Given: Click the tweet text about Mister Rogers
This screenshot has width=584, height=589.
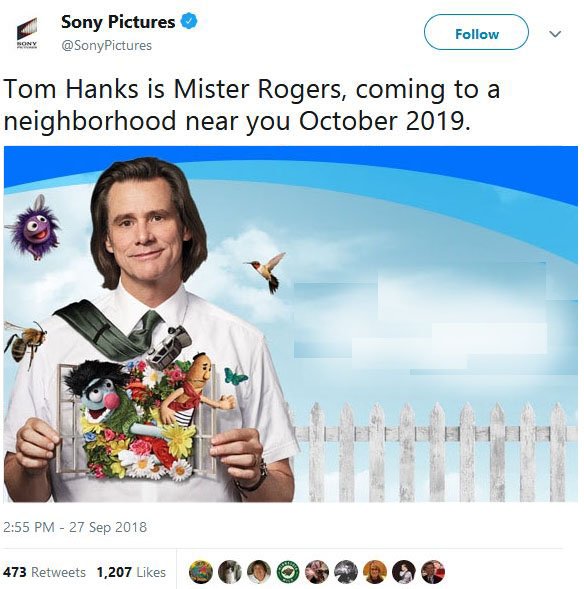Looking at the screenshot, I should [252, 105].
